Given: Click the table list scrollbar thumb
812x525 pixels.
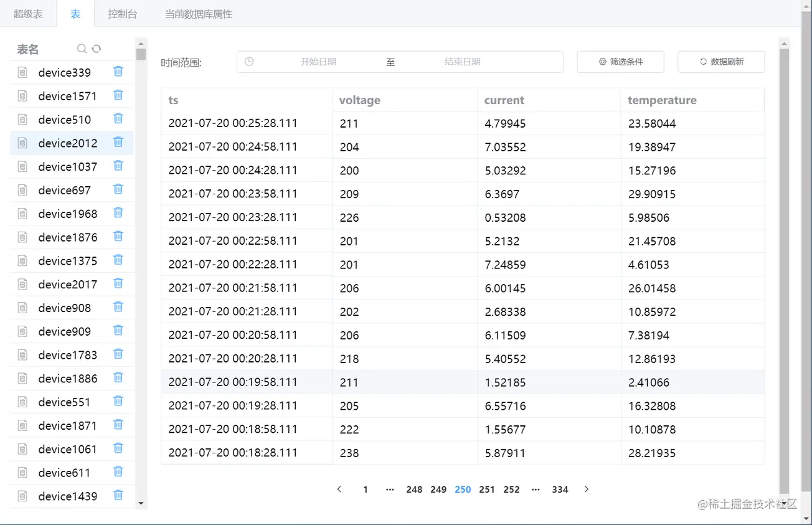Looking at the screenshot, I should pyautogui.click(x=141, y=54).
